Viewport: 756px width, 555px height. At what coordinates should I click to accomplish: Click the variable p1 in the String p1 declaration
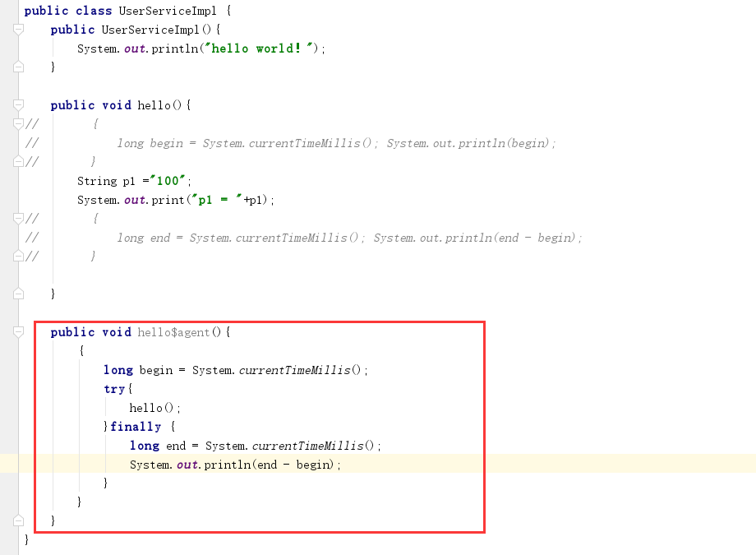coord(129,182)
